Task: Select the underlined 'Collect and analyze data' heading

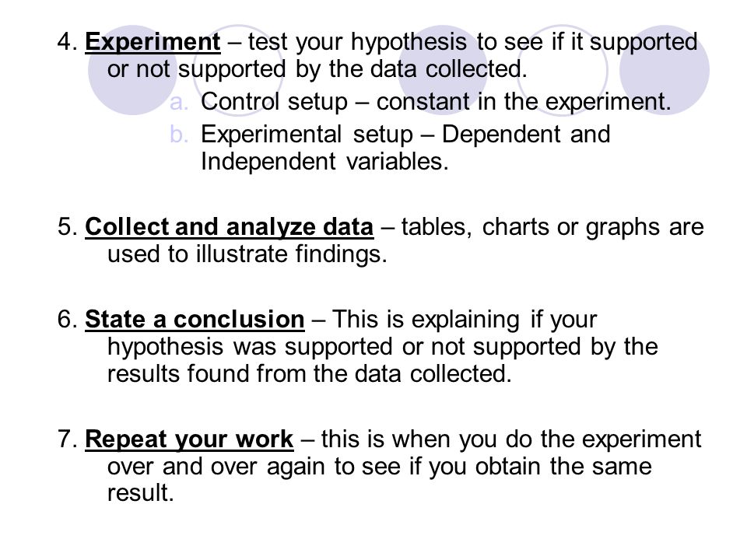Action: click(x=229, y=226)
